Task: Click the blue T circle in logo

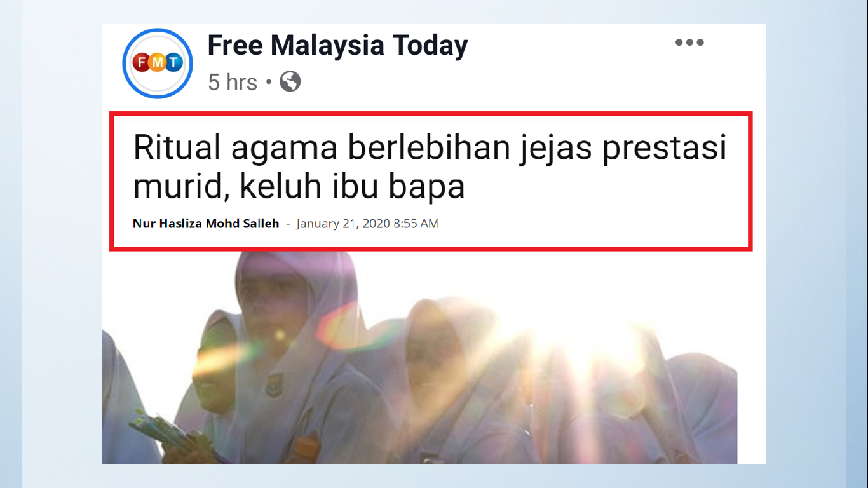Action: [173, 62]
